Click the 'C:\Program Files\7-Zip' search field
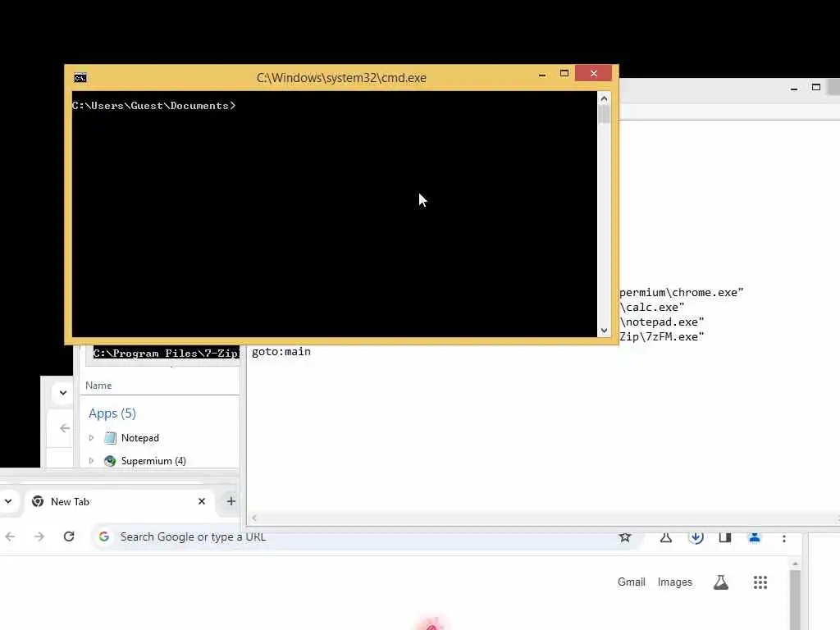This screenshot has width=840, height=630. coord(166,354)
